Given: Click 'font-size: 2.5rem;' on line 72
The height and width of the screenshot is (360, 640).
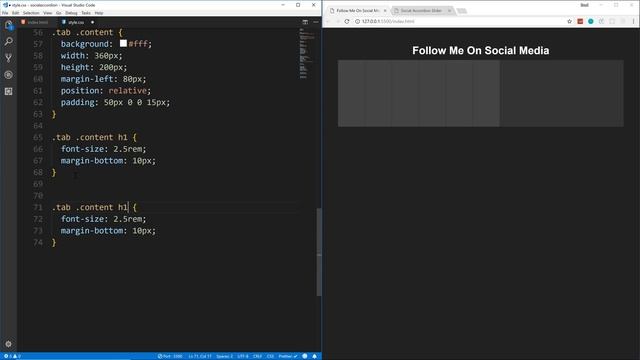Looking at the screenshot, I should pyautogui.click(x=103, y=219).
